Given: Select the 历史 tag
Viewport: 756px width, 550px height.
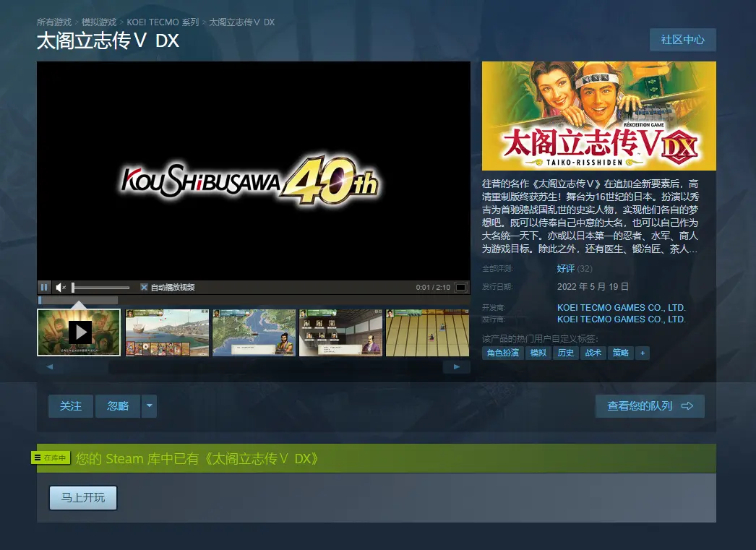Looking at the screenshot, I should point(565,353).
